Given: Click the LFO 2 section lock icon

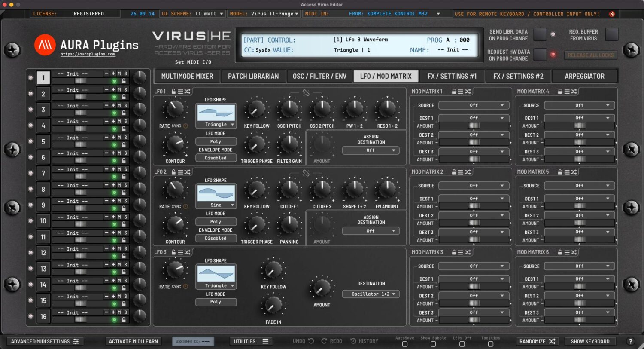Looking at the screenshot, I should (x=173, y=172).
